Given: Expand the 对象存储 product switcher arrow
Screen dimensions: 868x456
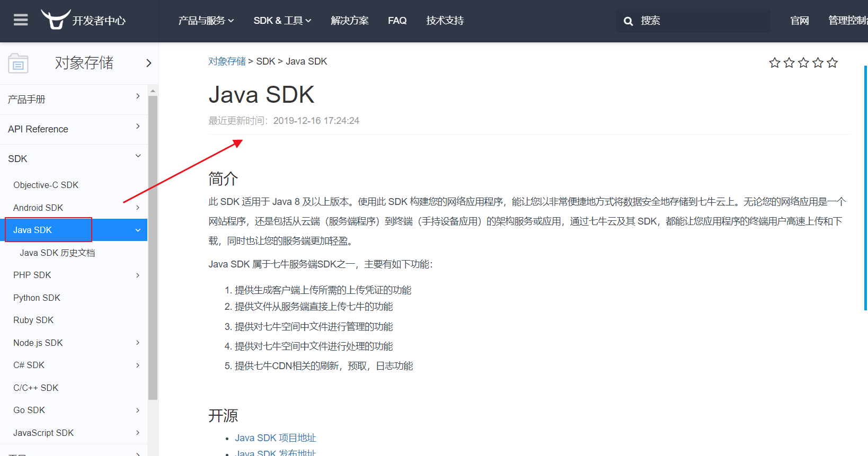Looking at the screenshot, I should (149, 63).
